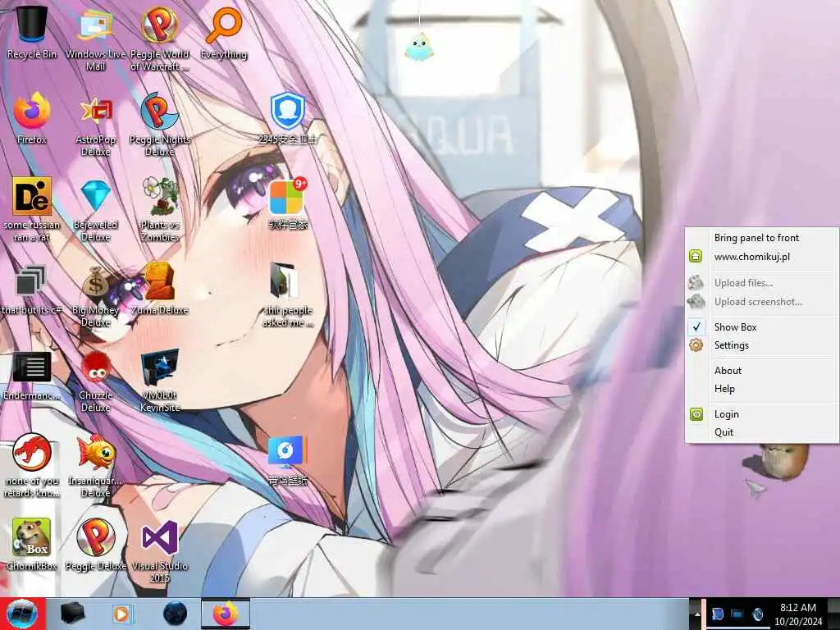Open VM080t KevinSite shortcut

point(160,381)
